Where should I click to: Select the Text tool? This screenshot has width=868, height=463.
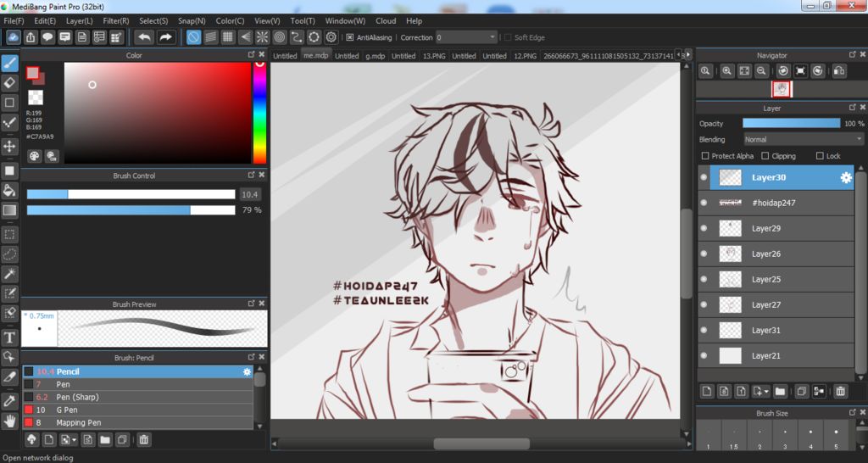9,337
